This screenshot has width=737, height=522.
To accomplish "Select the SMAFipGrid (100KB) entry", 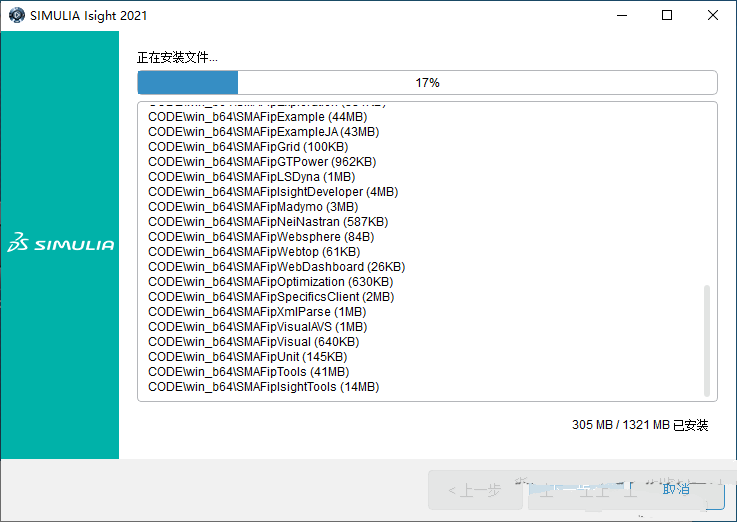I will [248, 147].
